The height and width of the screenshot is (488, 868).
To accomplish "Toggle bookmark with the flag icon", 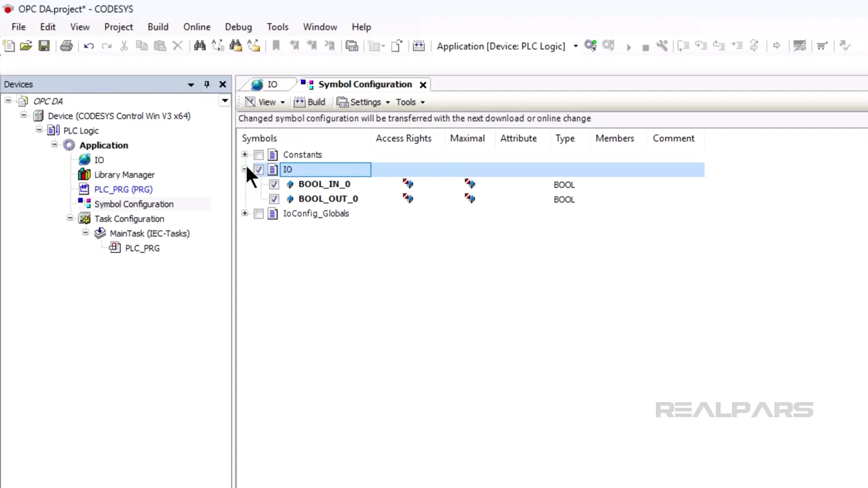I will pyautogui.click(x=276, y=46).
